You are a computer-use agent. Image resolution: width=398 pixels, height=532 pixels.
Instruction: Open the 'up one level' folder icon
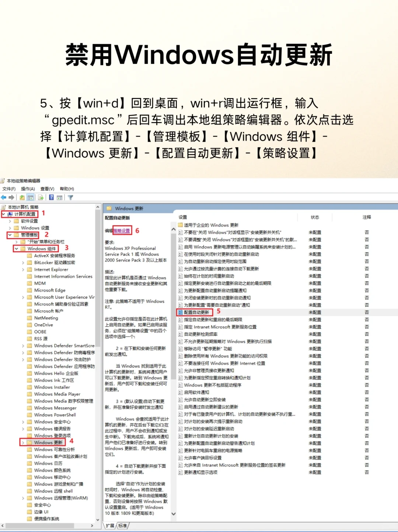[x=22, y=198]
